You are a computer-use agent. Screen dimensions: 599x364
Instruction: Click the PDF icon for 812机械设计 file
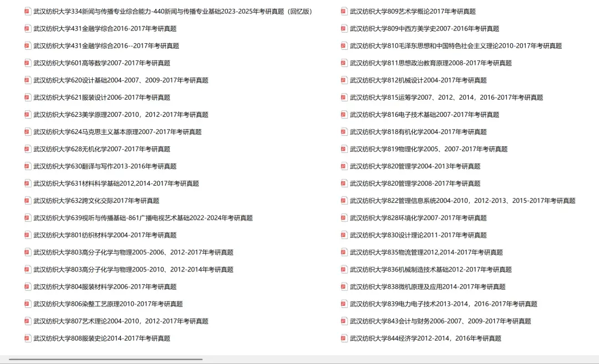pyautogui.click(x=343, y=80)
